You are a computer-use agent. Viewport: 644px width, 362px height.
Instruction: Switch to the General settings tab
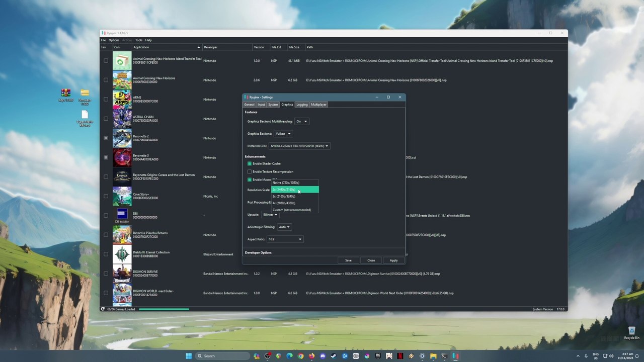[x=249, y=105]
